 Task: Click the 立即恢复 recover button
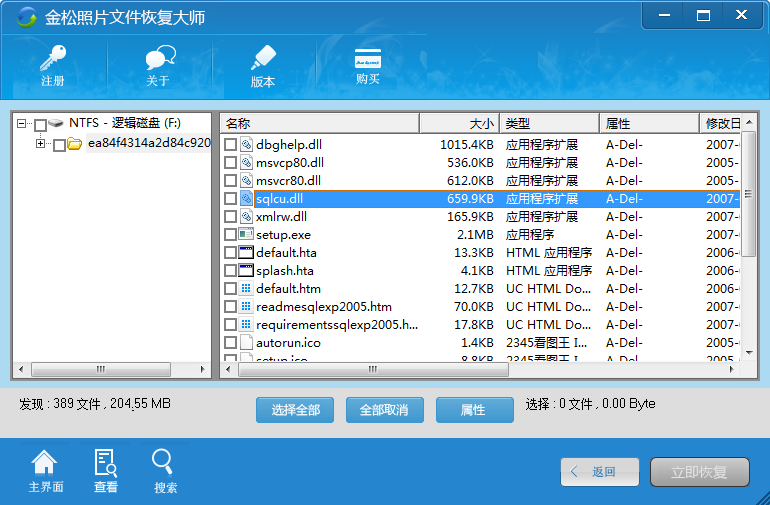click(x=700, y=472)
